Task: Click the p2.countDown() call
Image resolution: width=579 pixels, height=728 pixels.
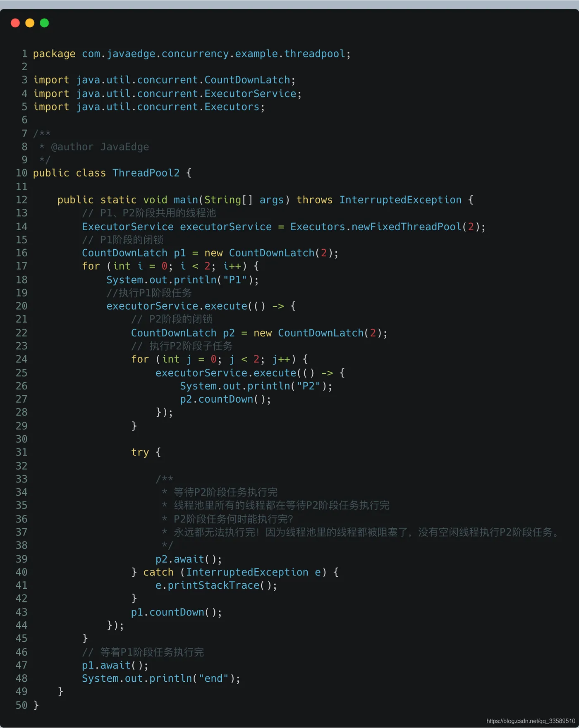Action: [x=225, y=399]
